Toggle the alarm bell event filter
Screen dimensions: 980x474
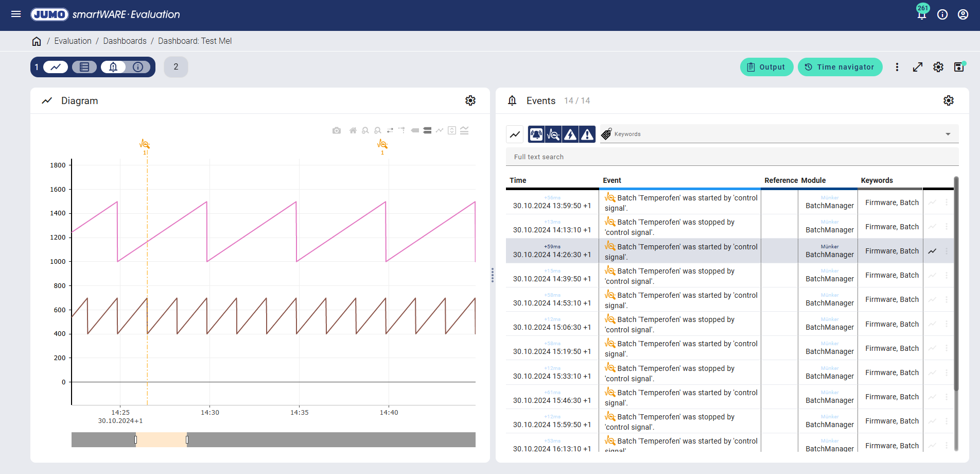(x=536, y=134)
